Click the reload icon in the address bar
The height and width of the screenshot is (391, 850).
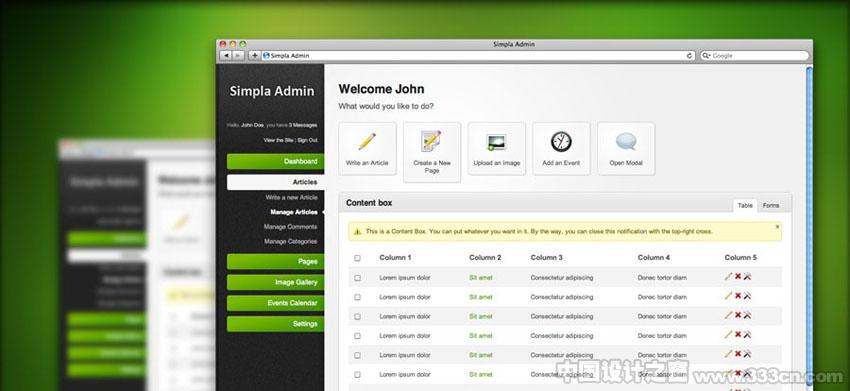(x=690, y=55)
